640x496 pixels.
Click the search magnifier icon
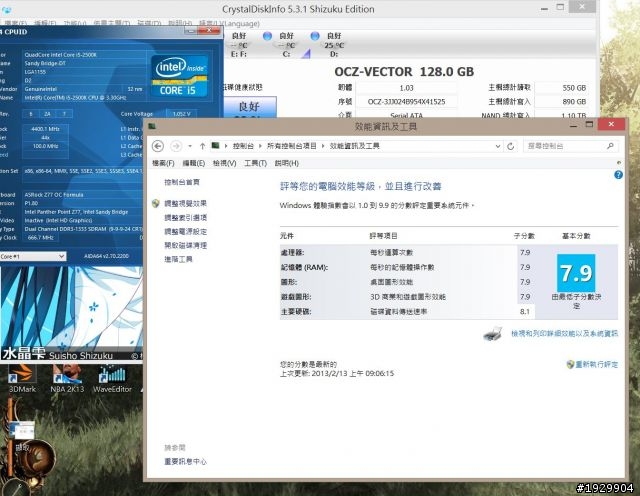[x=611, y=146]
